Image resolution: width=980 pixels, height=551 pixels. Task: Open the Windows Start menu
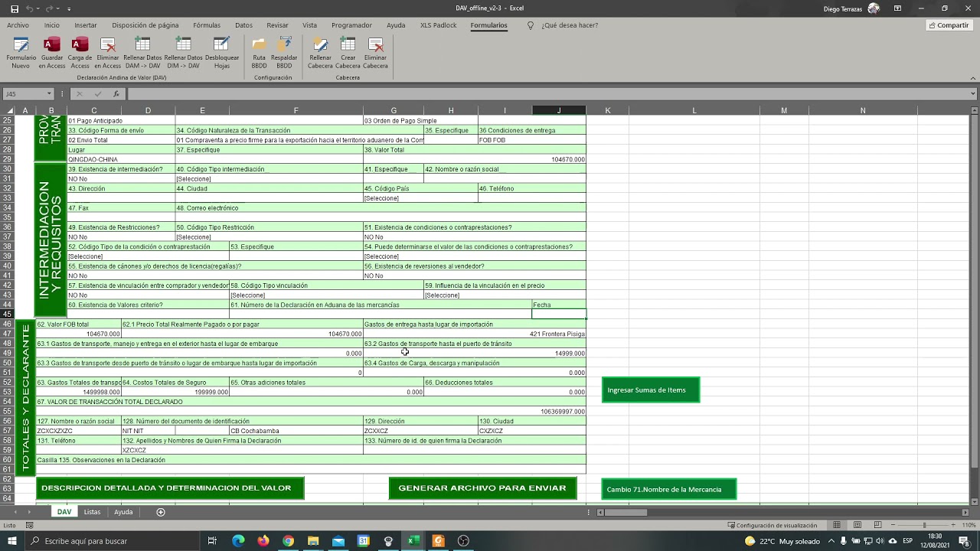coord(12,541)
